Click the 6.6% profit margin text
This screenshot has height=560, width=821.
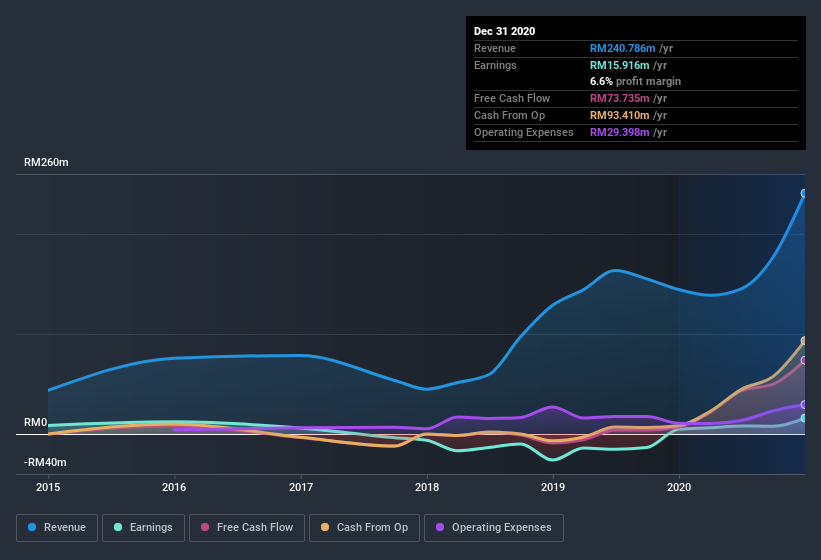pyautogui.click(x=635, y=81)
